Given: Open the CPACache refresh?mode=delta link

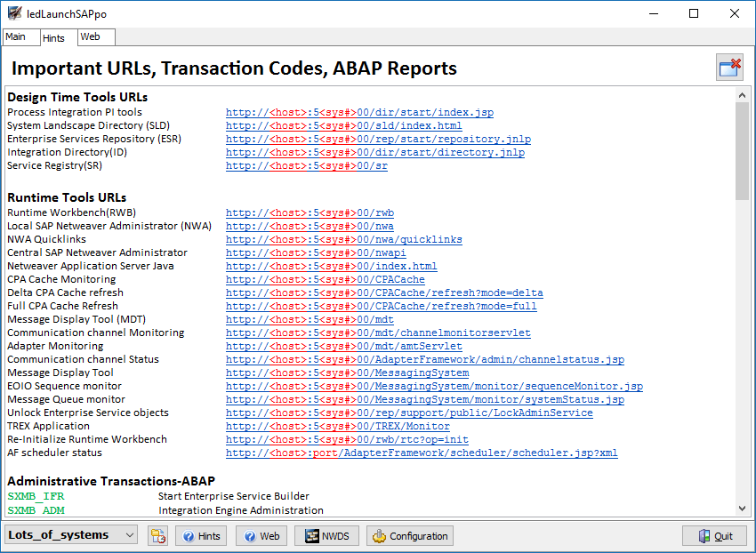Looking at the screenshot, I should 384,293.
